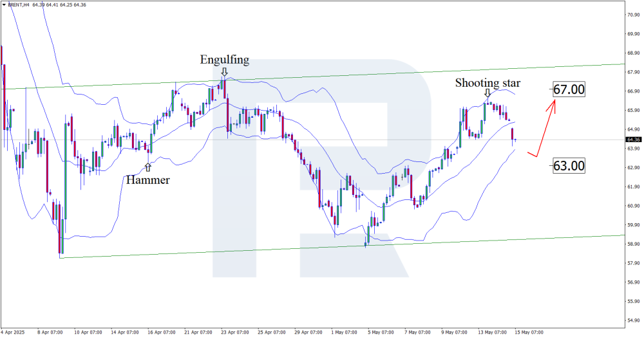Click the 60.90 price axis label

(x=633, y=206)
